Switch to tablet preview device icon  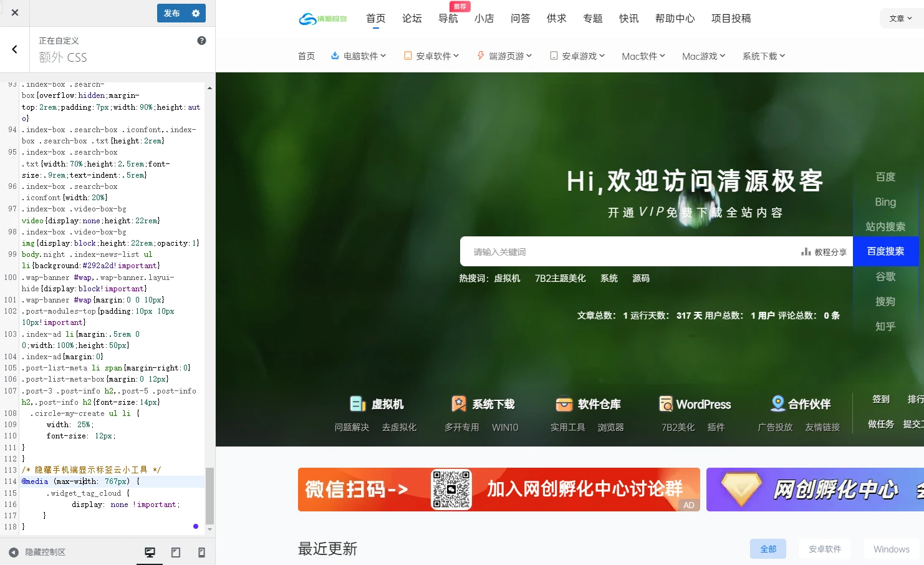176,553
